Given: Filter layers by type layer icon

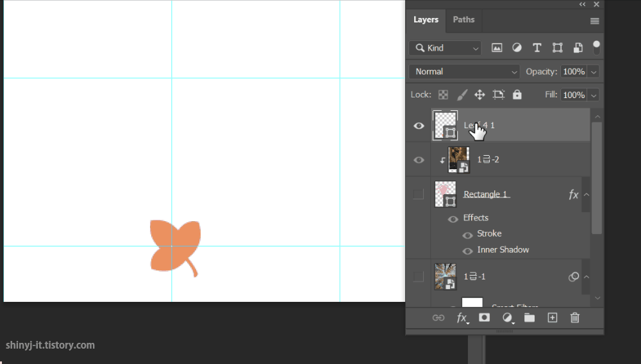Looking at the screenshot, I should (537, 48).
